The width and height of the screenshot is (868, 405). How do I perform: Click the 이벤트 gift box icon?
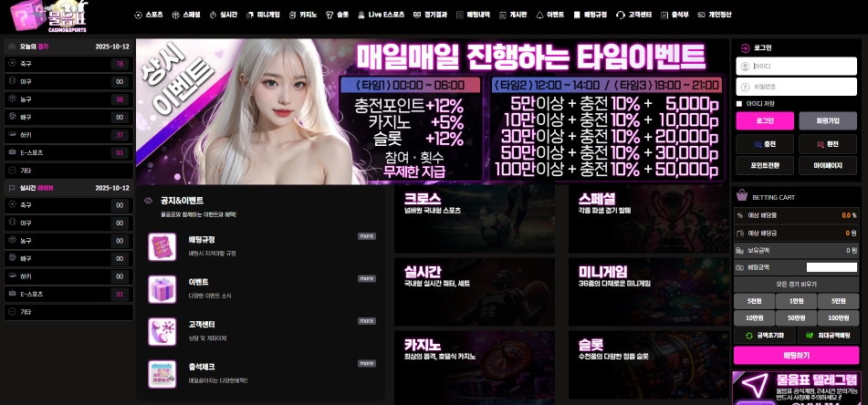pos(162,288)
